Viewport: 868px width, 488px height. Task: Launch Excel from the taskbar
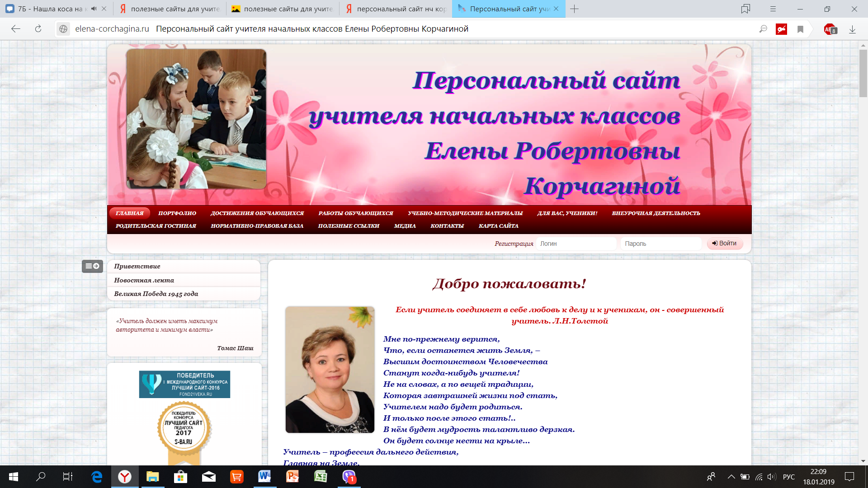click(x=321, y=477)
